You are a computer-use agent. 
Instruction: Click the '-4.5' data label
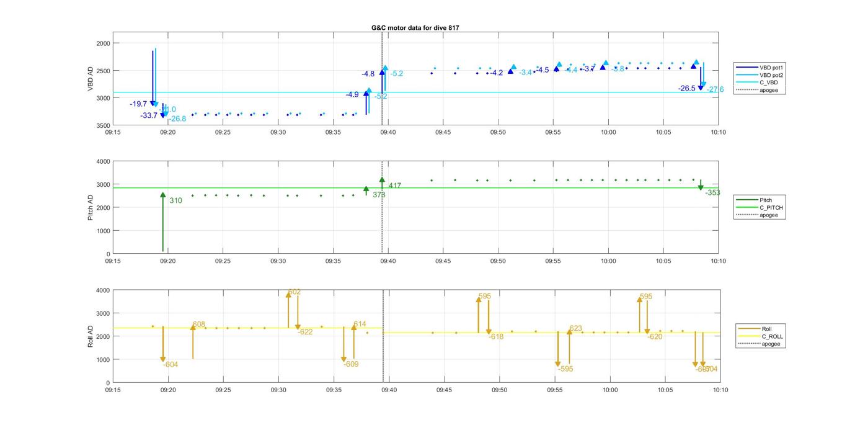(542, 70)
